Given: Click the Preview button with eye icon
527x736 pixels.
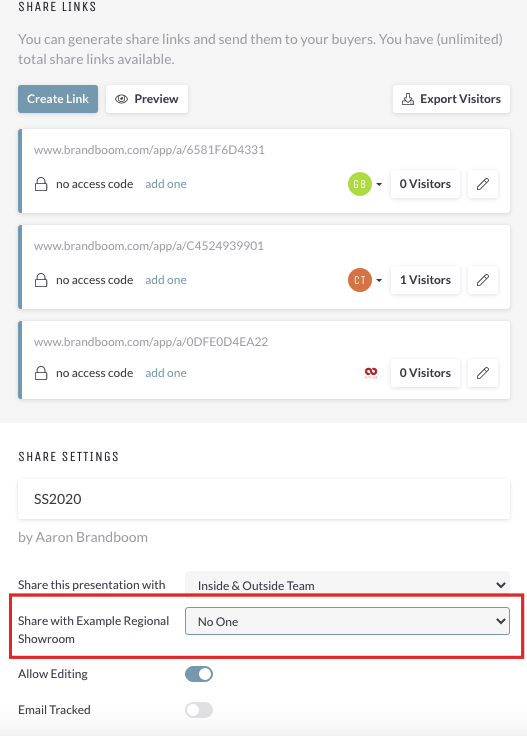Looking at the screenshot, I should [147, 99].
